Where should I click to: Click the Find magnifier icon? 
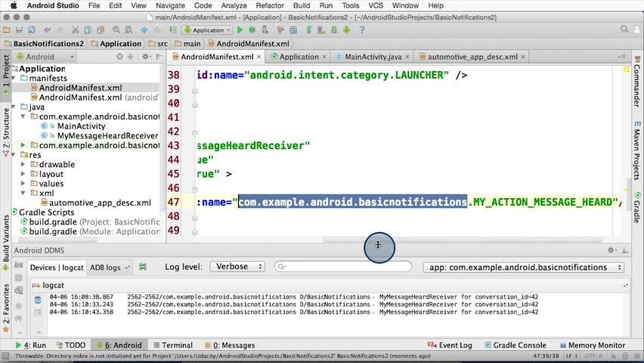pos(116,30)
